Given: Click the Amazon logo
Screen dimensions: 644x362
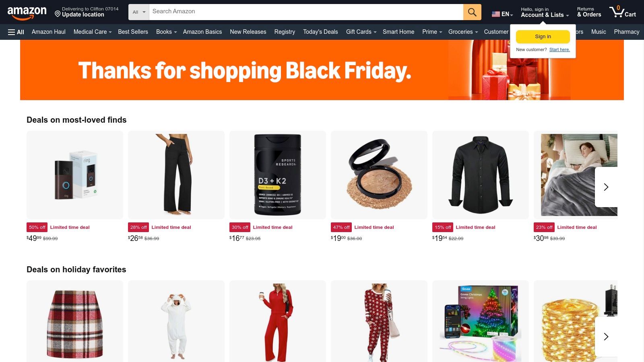Looking at the screenshot, I should (x=27, y=12).
